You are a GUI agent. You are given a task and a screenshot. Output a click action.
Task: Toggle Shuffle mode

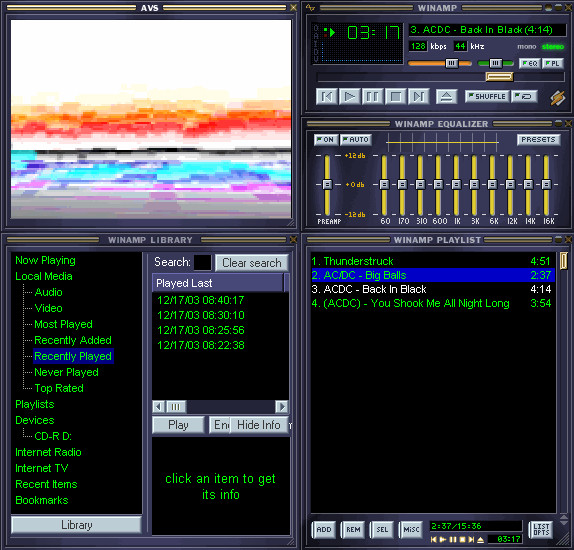[x=487, y=96]
